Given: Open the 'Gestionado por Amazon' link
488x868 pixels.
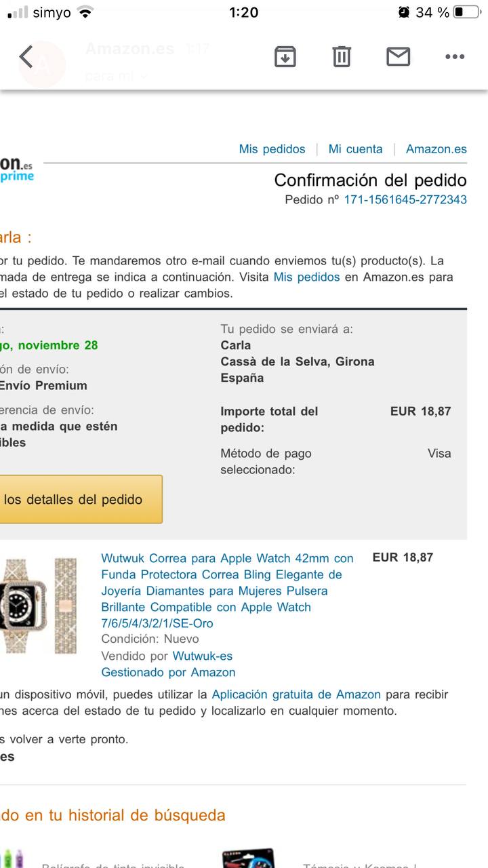Looking at the screenshot, I should (x=168, y=673).
